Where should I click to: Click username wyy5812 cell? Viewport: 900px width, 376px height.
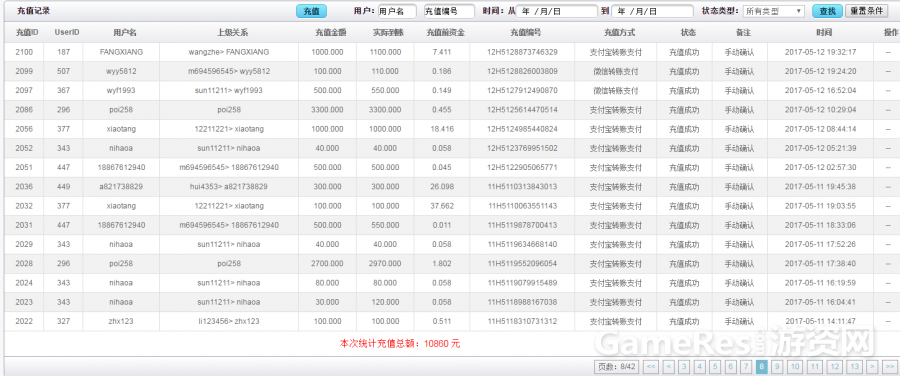121,72
